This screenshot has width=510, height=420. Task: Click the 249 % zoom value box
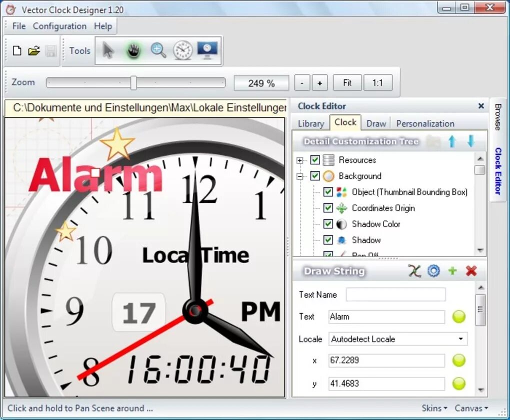pos(261,83)
